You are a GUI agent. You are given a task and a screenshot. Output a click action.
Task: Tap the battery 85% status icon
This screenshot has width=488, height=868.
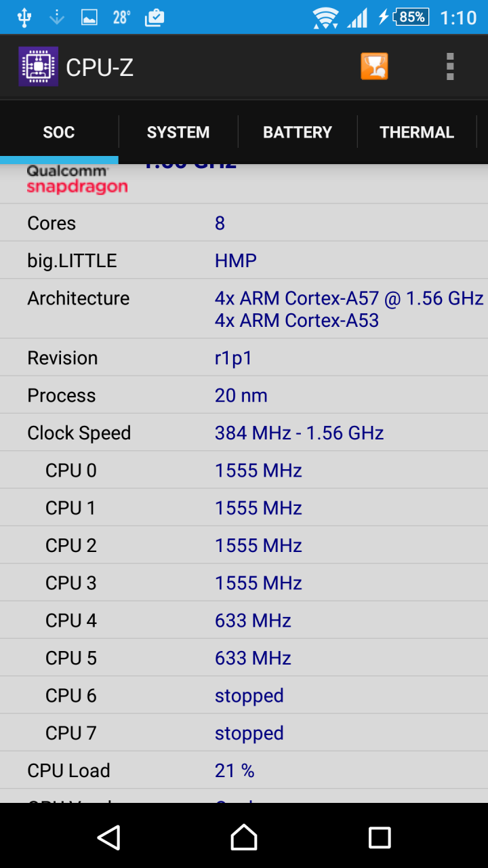412,17
